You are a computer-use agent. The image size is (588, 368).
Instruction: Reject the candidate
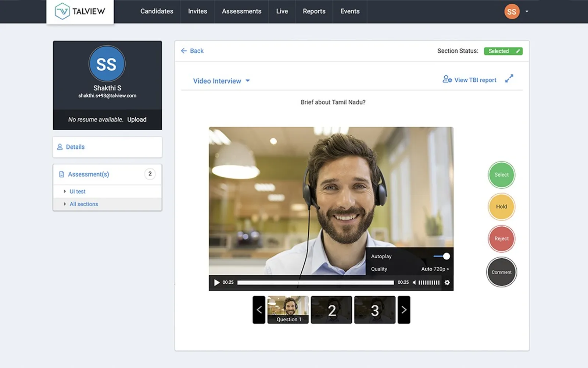pyautogui.click(x=501, y=239)
